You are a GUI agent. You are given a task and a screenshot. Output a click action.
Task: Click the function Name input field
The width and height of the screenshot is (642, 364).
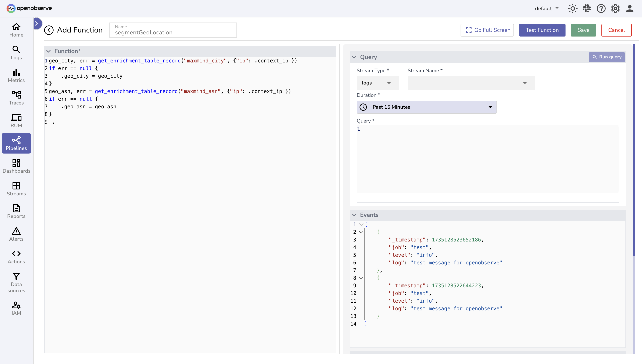(173, 32)
